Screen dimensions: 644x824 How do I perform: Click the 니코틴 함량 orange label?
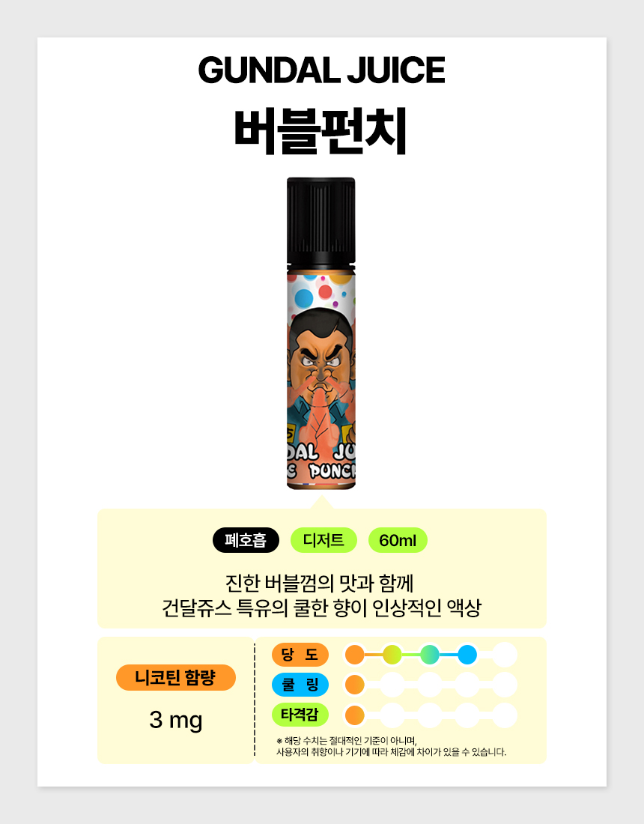pos(175,677)
